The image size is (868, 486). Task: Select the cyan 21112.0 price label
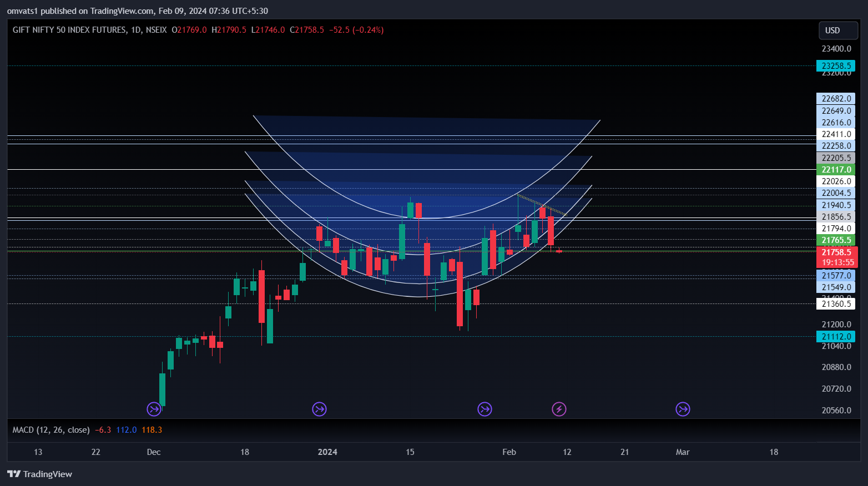[x=836, y=337]
